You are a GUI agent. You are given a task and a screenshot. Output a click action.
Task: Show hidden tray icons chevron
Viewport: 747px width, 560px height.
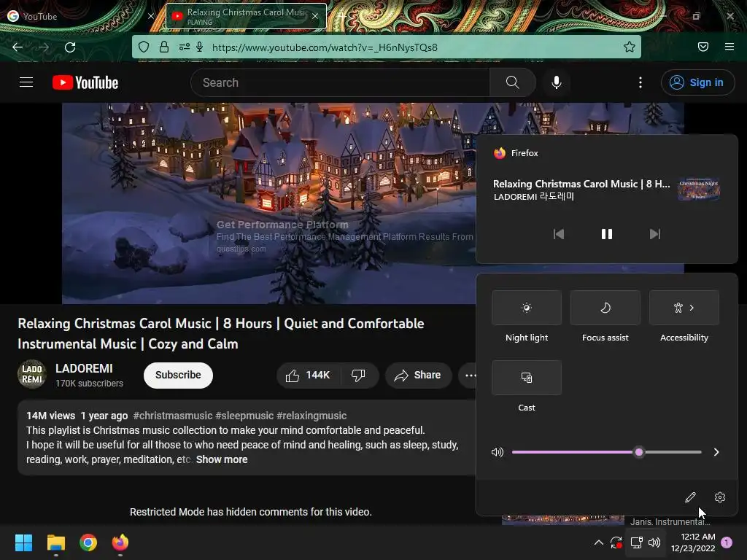[599, 542]
